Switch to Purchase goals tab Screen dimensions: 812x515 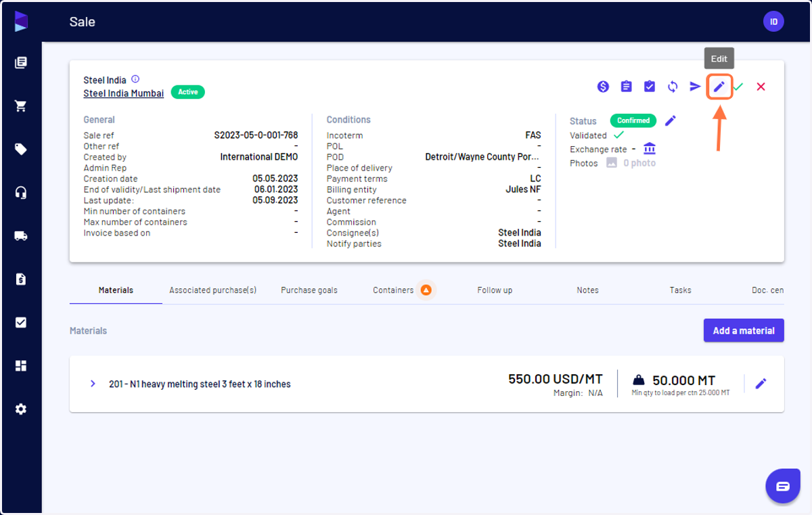[309, 290]
